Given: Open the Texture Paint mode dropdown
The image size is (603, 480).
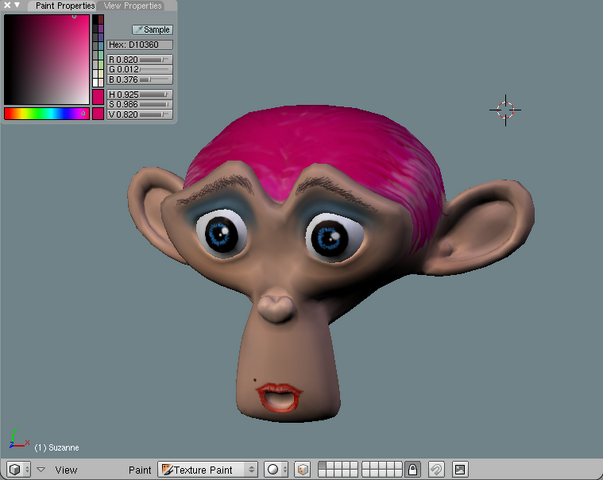Looking at the screenshot, I should point(207,470).
